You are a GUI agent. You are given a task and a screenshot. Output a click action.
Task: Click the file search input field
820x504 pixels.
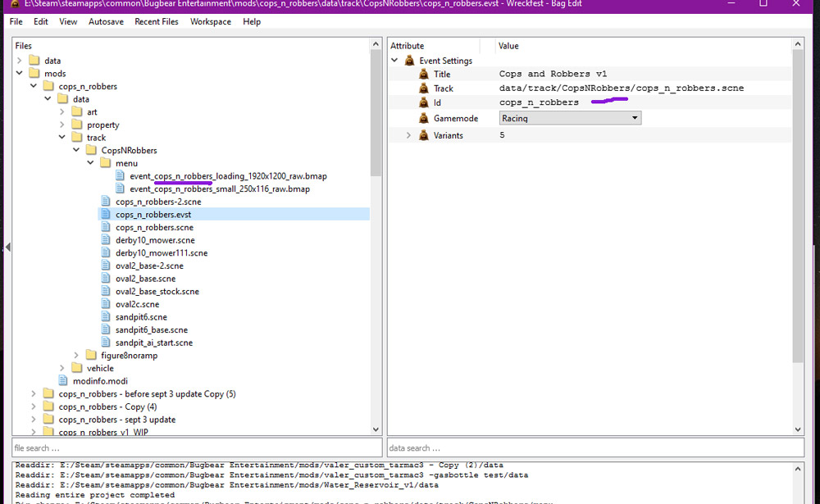197,448
